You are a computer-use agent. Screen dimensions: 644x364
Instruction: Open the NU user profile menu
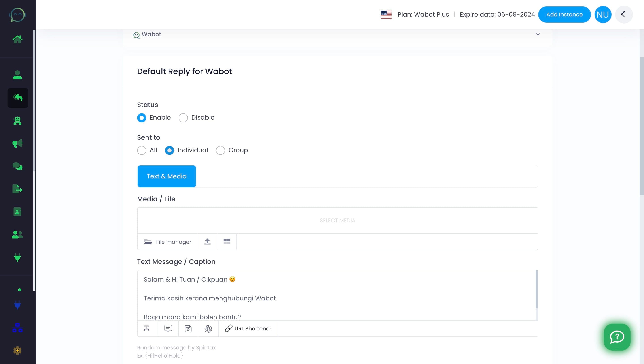click(x=602, y=15)
